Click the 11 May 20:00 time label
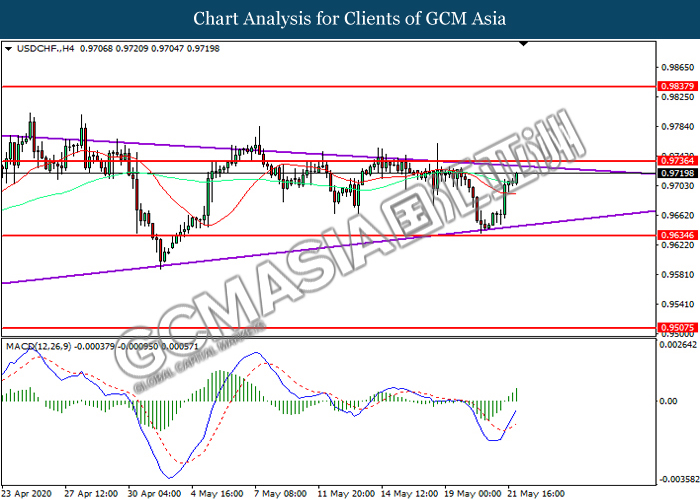 click(346, 494)
